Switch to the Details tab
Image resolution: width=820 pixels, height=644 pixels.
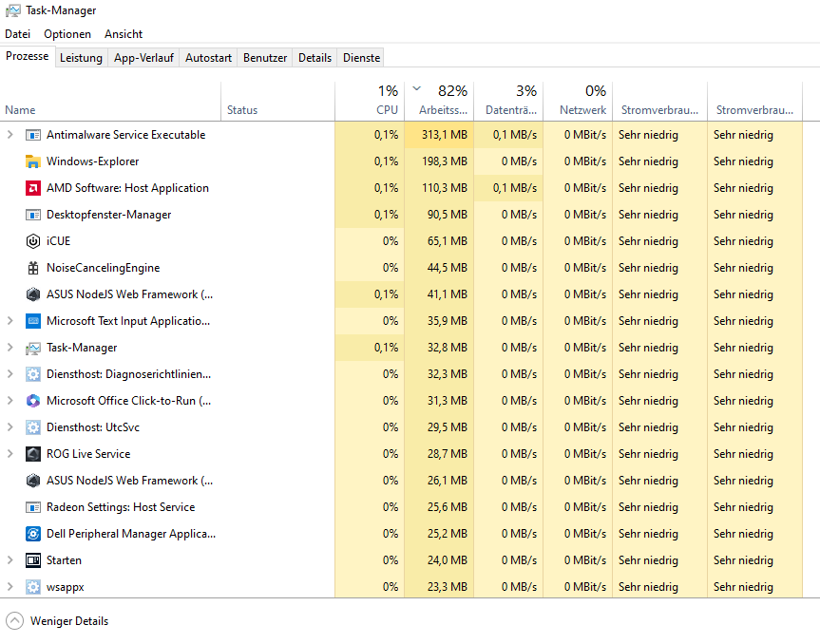point(315,58)
